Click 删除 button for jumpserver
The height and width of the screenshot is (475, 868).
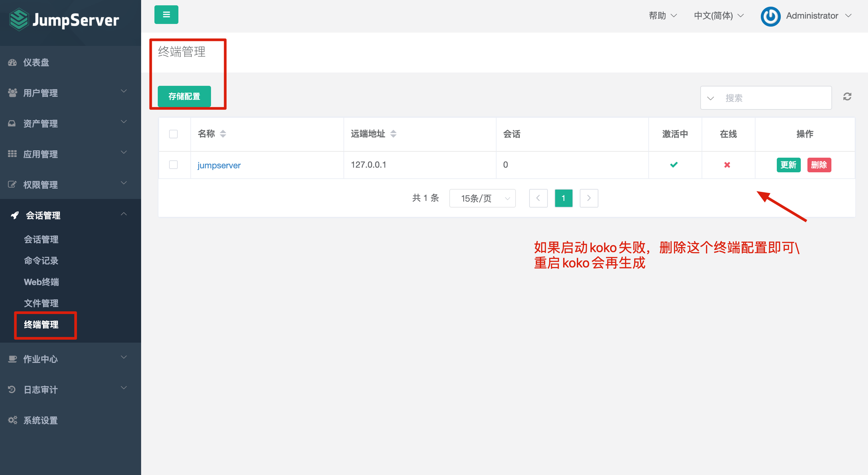click(x=819, y=165)
